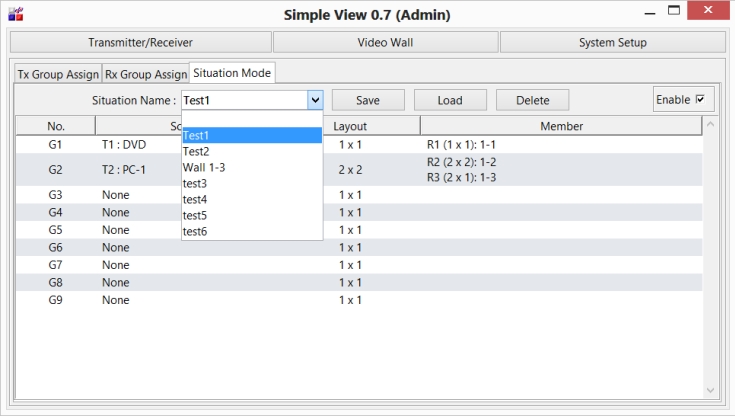Screen dimensions: 735x416
Task: Delete the selected situation
Action: [532, 100]
